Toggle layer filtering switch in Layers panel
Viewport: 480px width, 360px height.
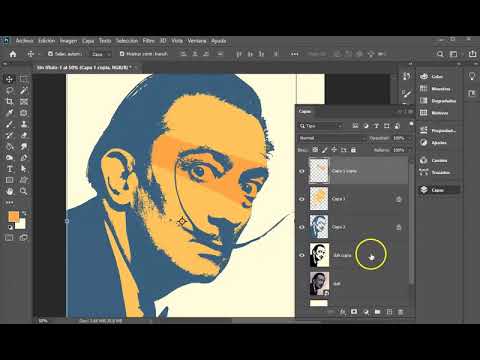(411, 124)
